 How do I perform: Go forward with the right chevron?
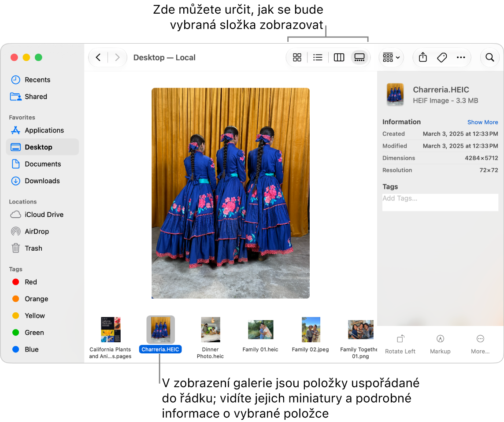(x=117, y=58)
